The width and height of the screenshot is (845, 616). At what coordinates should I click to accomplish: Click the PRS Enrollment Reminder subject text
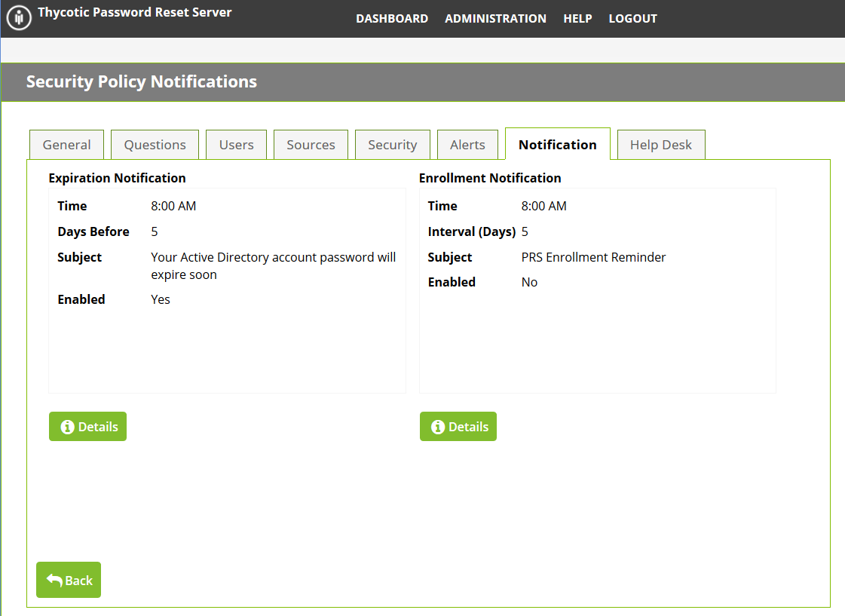593,257
